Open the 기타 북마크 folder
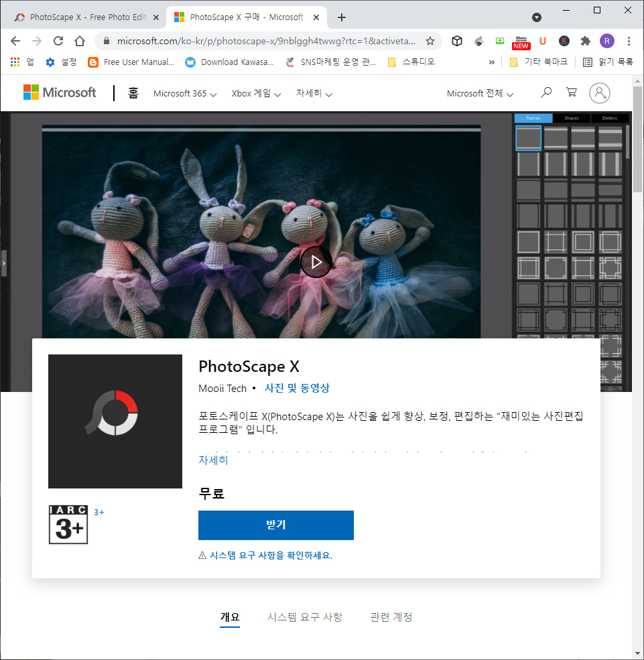 (x=538, y=62)
